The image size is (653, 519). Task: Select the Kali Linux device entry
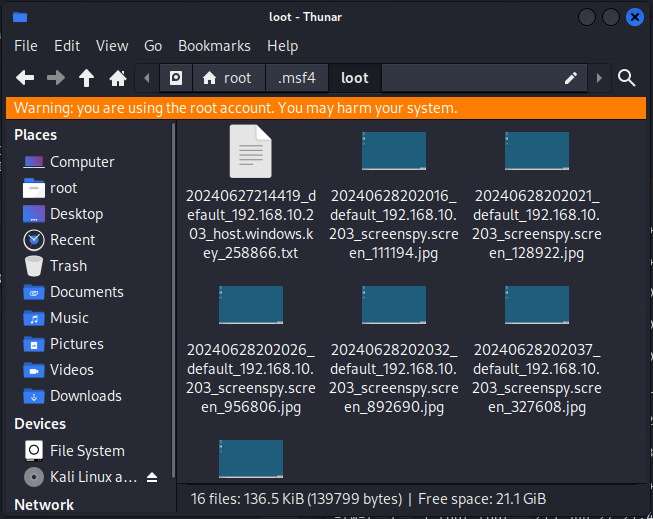93,477
